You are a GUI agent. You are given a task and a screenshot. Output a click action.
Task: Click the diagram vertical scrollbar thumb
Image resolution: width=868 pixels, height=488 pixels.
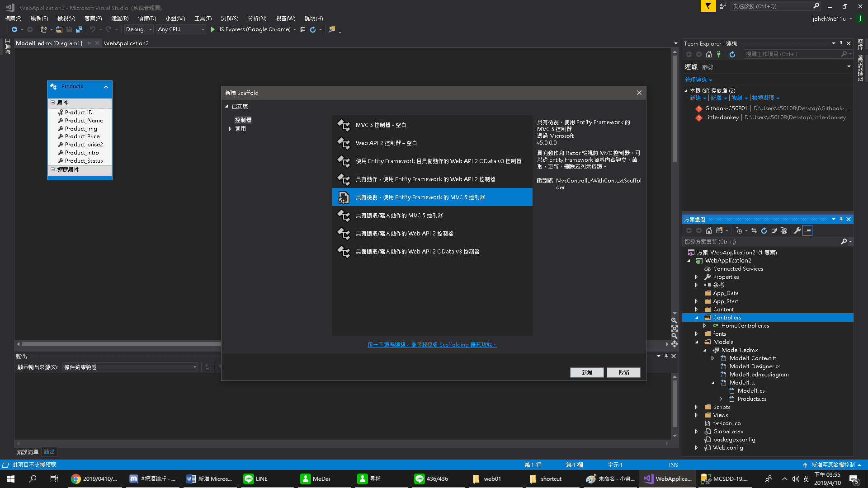pos(675,108)
